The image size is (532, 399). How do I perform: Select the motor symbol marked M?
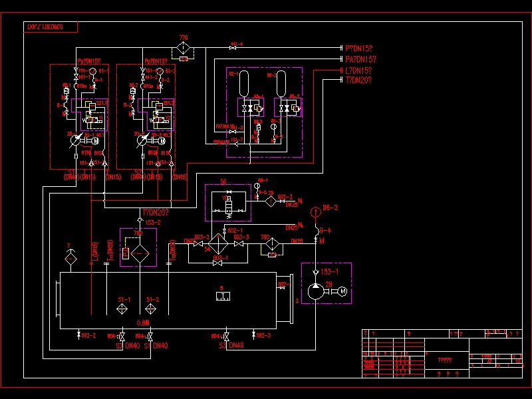342,291
